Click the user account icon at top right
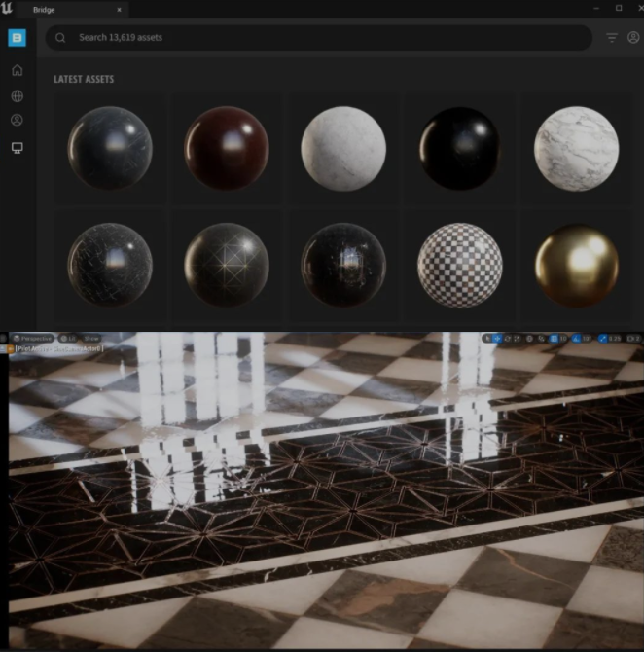Screen dimensions: 644x652 click(x=633, y=38)
